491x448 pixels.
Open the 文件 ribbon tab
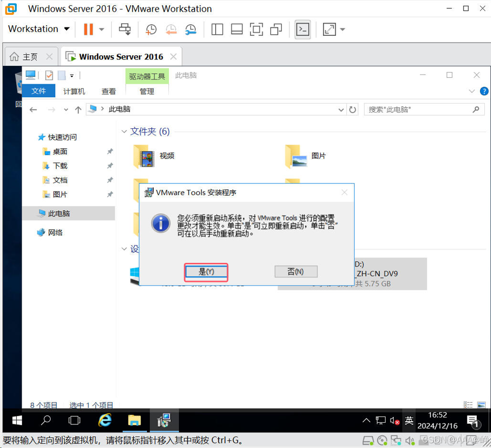(x=38, y=91)
